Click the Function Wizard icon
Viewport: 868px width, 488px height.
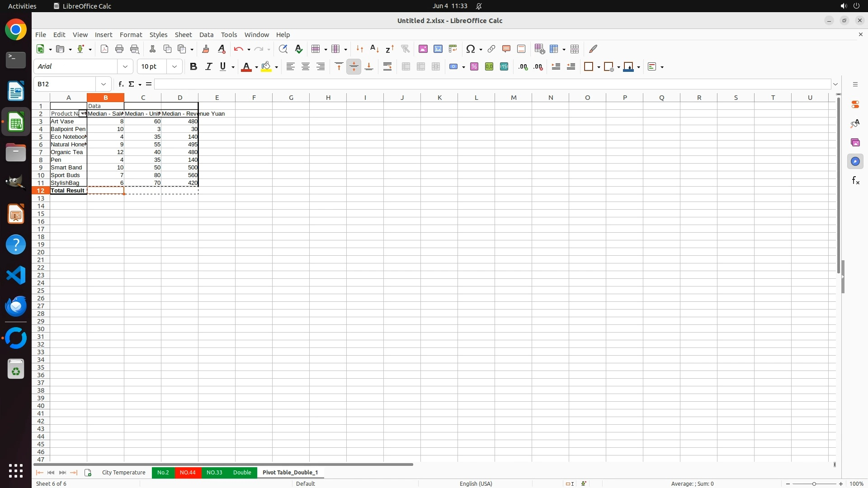(x=121, y=84)
